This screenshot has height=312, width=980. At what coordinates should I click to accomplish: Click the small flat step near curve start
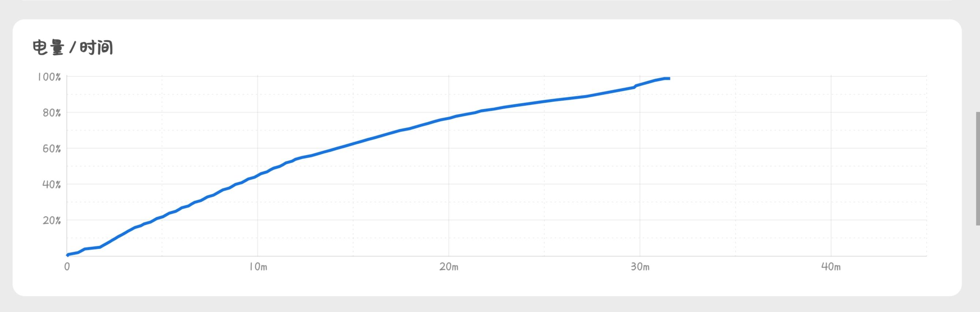pos(92,248)
